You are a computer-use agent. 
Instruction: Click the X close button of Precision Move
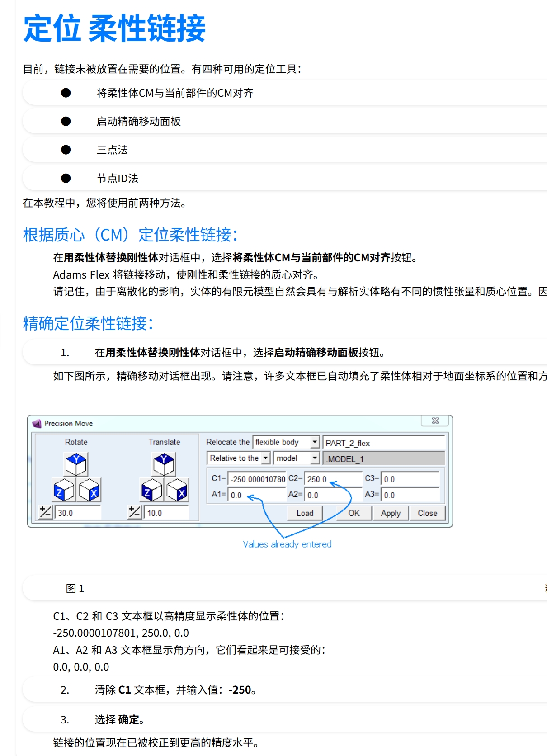tap(435, 421)
